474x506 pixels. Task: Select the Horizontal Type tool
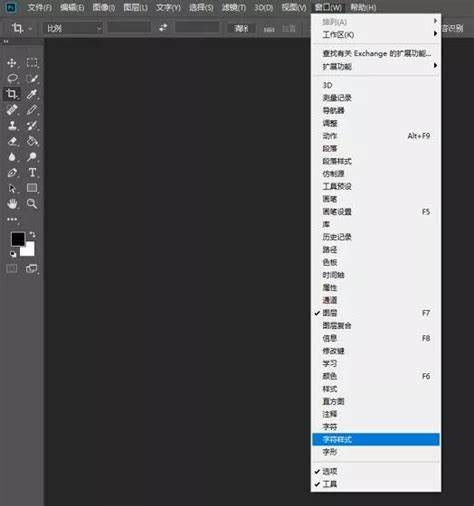32,172
